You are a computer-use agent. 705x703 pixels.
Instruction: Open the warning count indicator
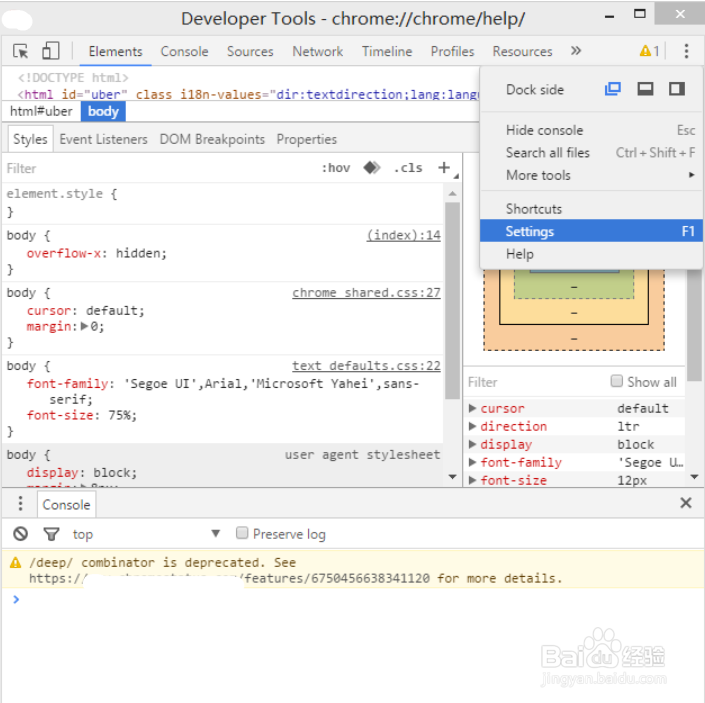click(x=649, y=51)
